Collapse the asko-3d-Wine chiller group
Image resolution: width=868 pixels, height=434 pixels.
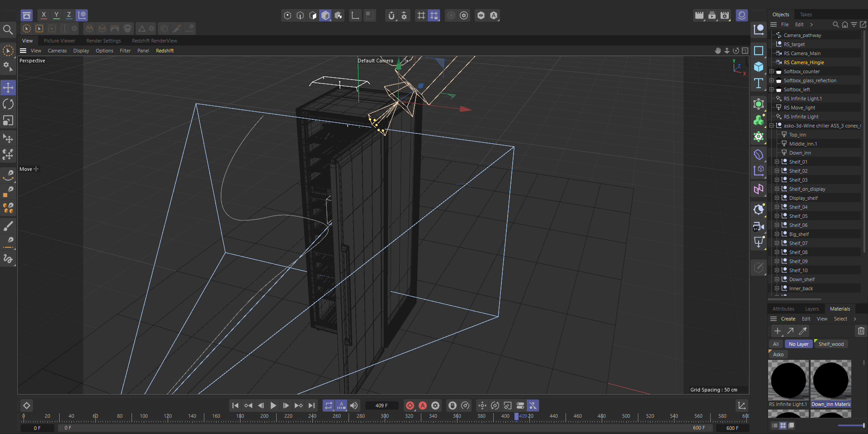point(772,126)
